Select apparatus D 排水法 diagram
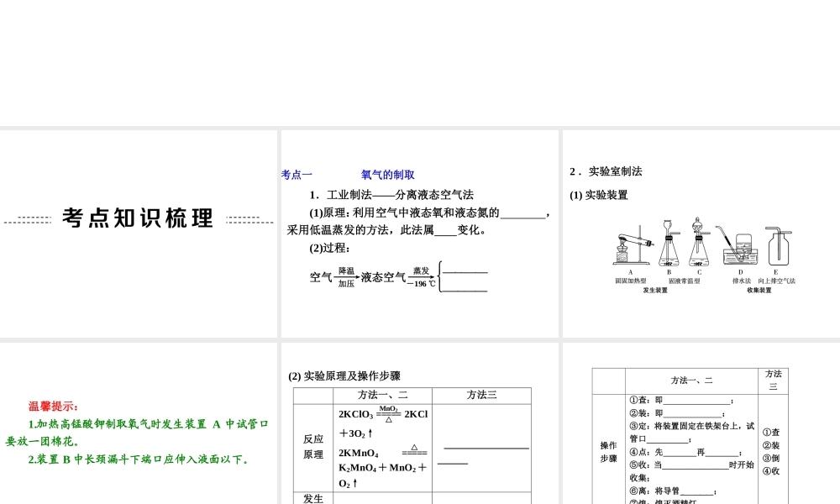Image resolution: width=840 pixels, height=504 pixels. click(x=738, y=245)
